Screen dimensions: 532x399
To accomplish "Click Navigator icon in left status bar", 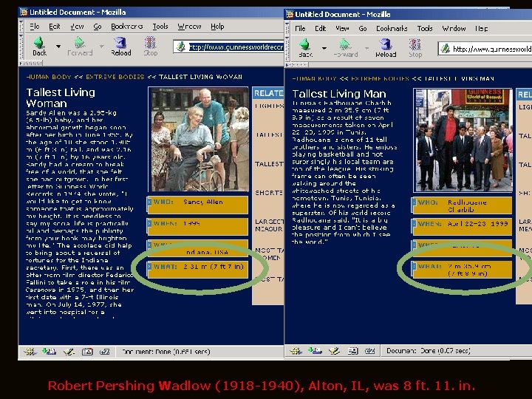I will tap(30, 352).
